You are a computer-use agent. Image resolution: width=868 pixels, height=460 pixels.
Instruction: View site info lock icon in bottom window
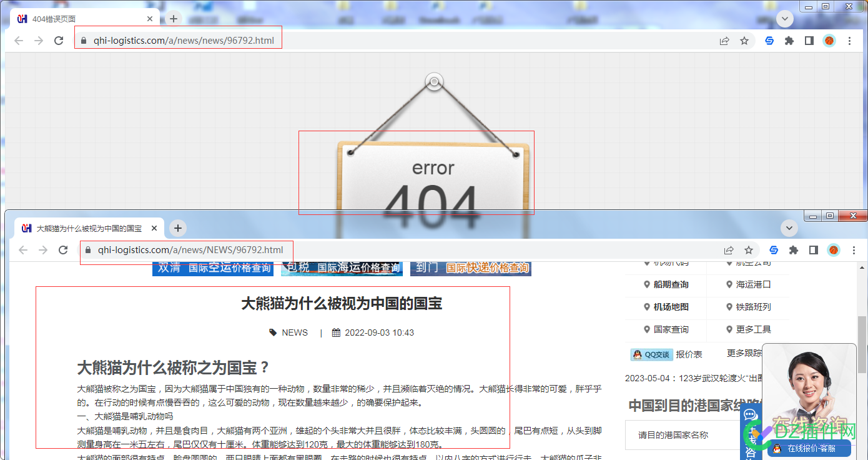point(88,250)
